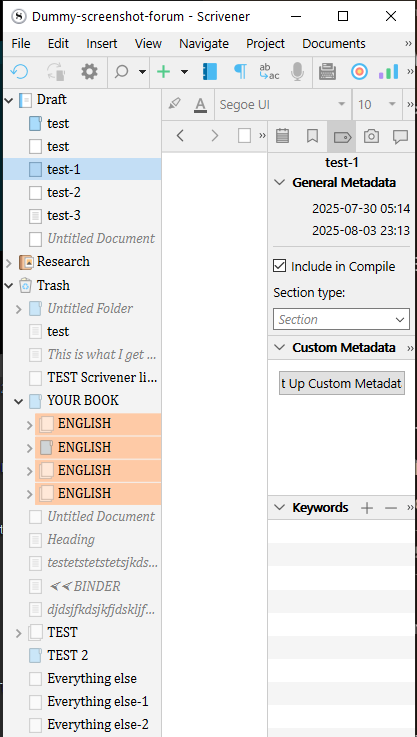Select the inspector Metadata tag tab
Viewport: 417px width, 737px height.
pyautogui.click(x=342, y=136)
